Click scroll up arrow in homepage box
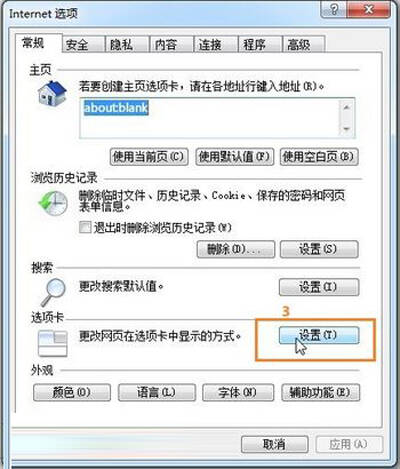 346,107
